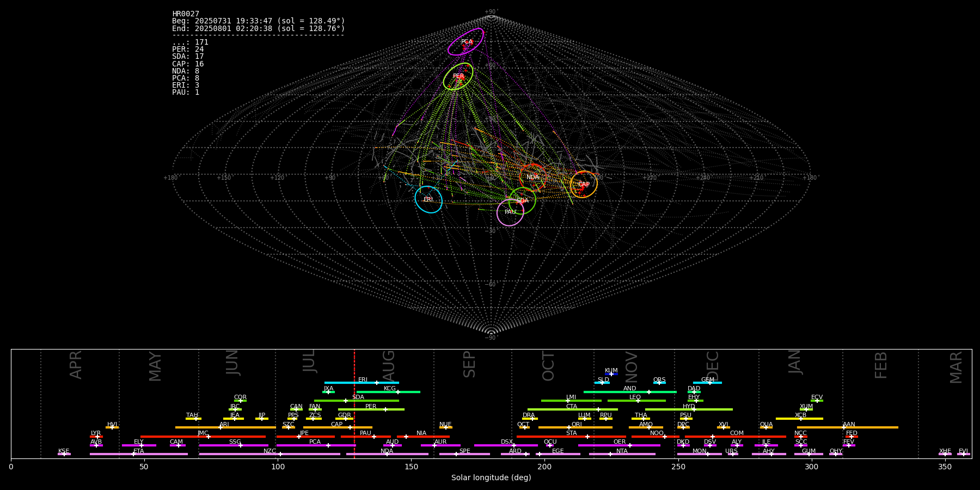Viewport: 980px width, 490px height.
Task: Select the green SDA radiant circle on map
Action: pos(522,200)
